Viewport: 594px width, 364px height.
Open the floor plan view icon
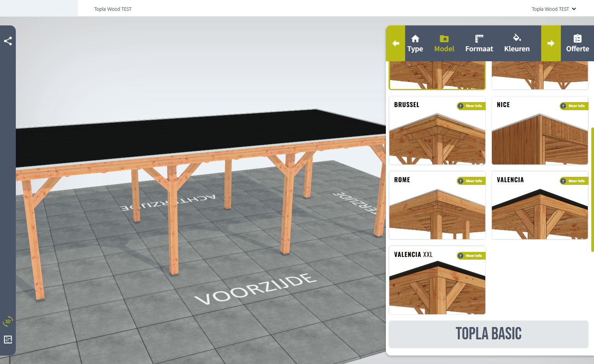[x=8, y=339]
